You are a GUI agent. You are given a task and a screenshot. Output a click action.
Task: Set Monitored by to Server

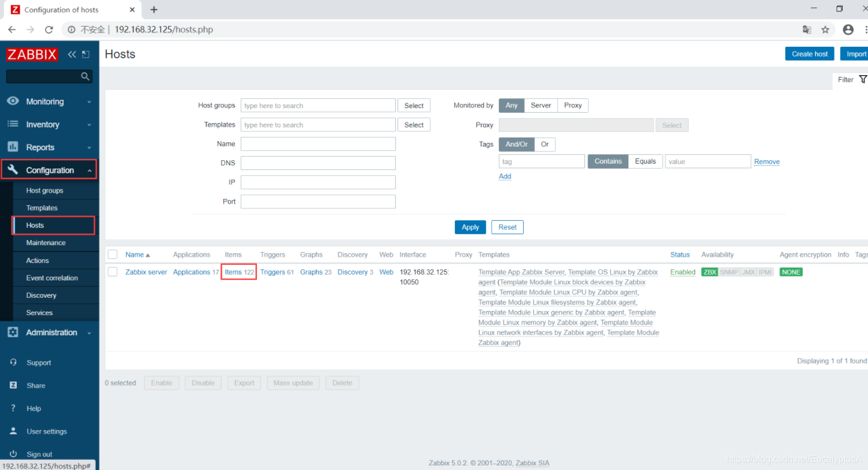point(541,105)
